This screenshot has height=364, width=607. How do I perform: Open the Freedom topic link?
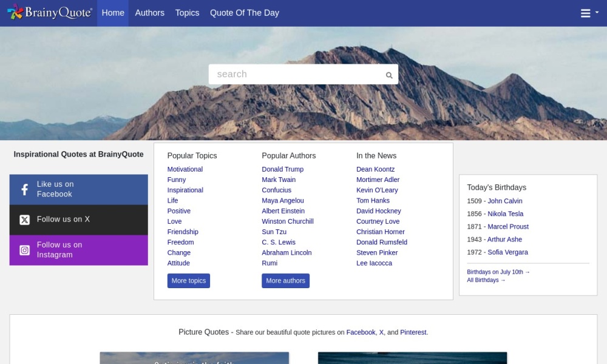tap(180, 242)
